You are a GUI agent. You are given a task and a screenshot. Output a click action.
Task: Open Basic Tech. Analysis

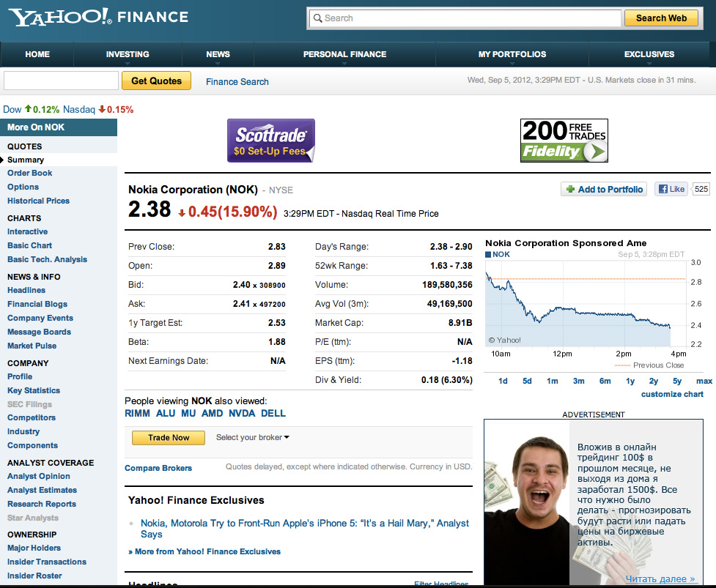pos(47,259)
